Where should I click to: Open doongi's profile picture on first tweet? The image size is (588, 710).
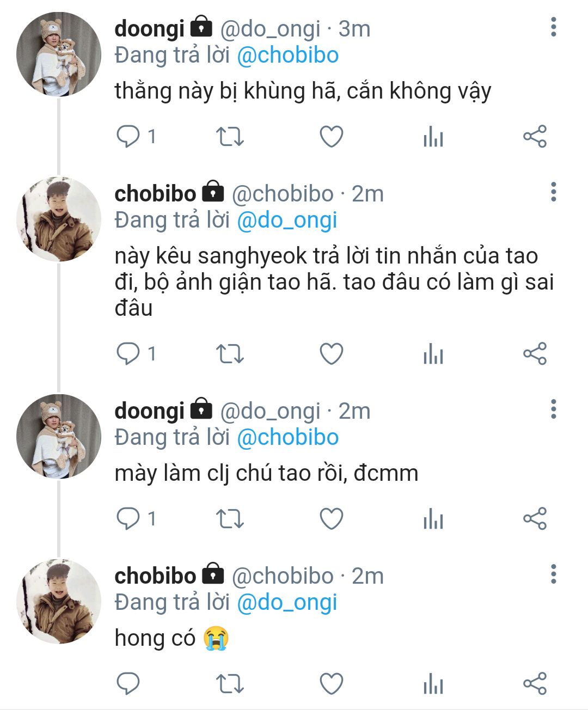coord(59,54)
